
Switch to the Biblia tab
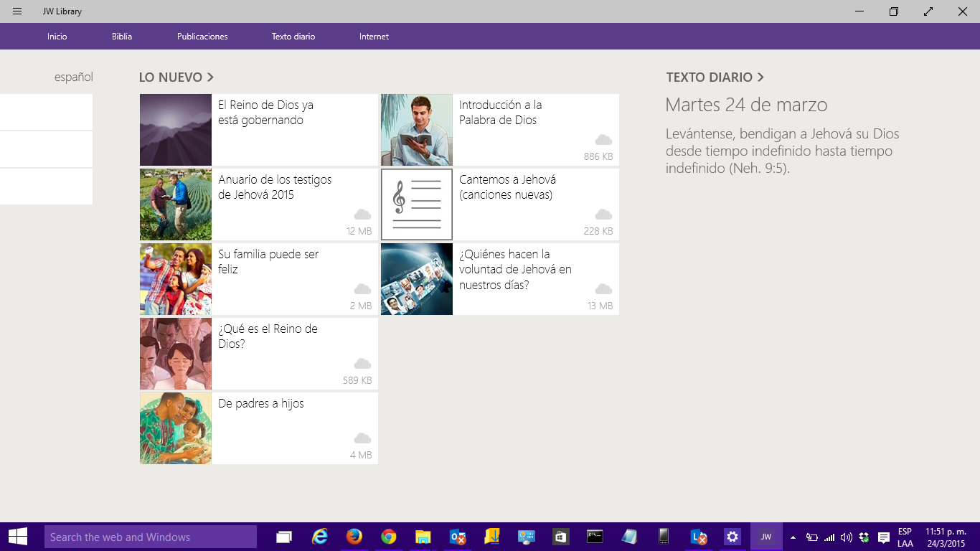coord(121,36)
